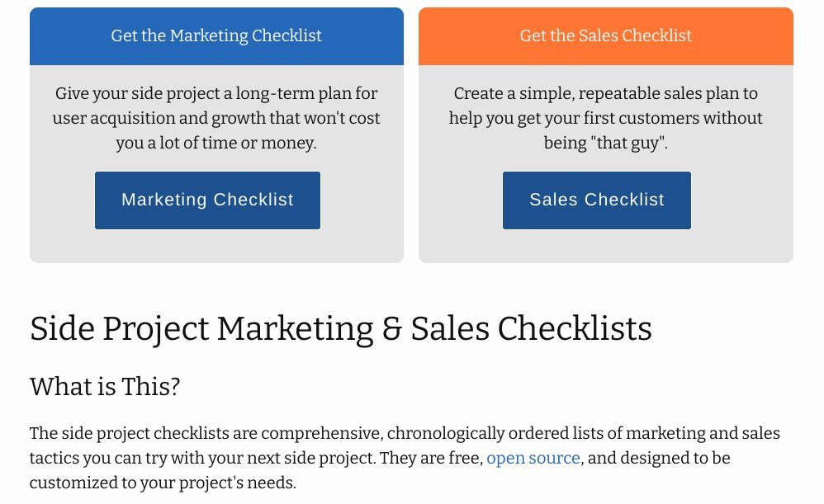Select the Side Project Marketing & Sales Checklists heading

tap(340, 328)
